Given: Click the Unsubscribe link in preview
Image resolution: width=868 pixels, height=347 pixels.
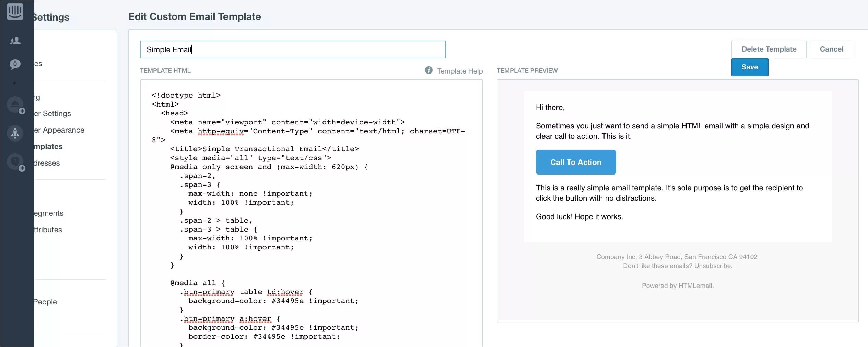Looking at the screenshot, I should (x=712, y=266).
